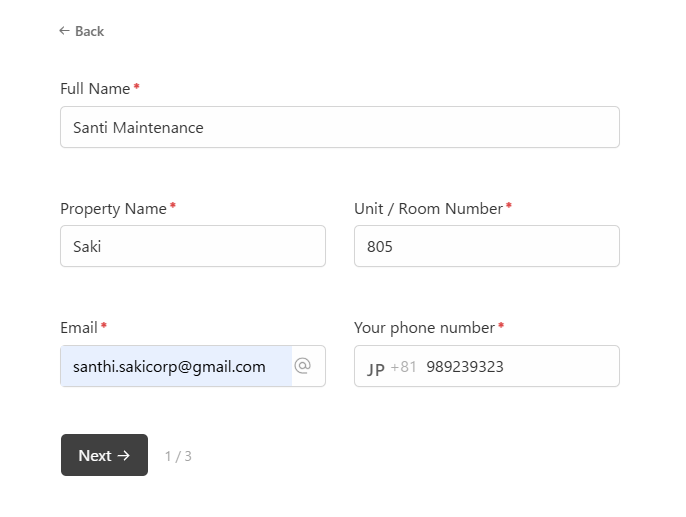686x517 pixels.
Task: Focus the Full Name input field
Action: click(x=339, y=127)
